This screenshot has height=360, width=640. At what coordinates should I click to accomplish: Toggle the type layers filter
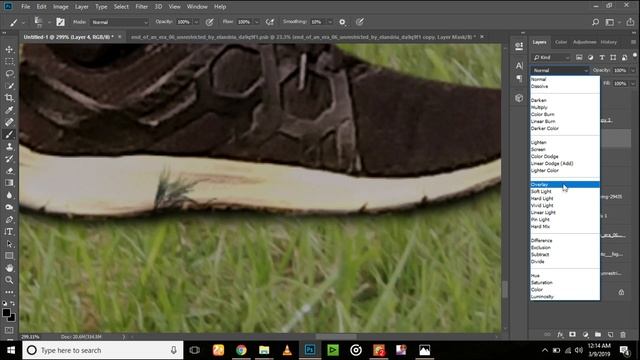(x=602, y=58)
